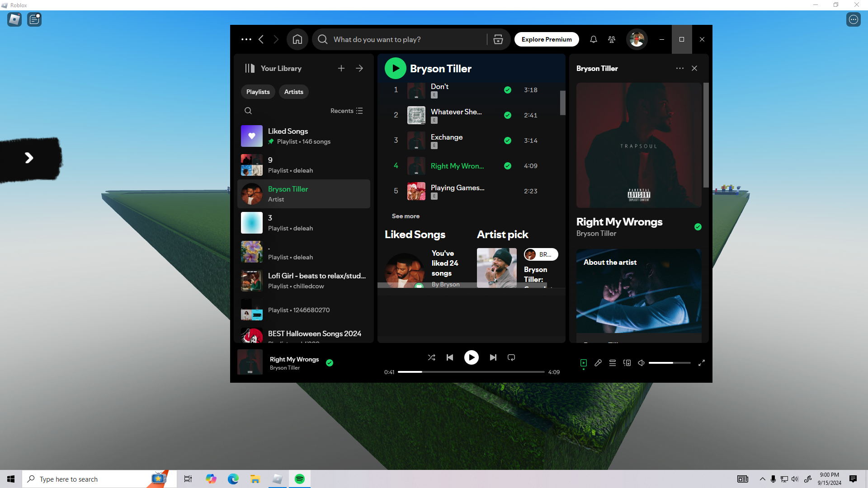Adjust the volume slider

(x=669, y=363)
